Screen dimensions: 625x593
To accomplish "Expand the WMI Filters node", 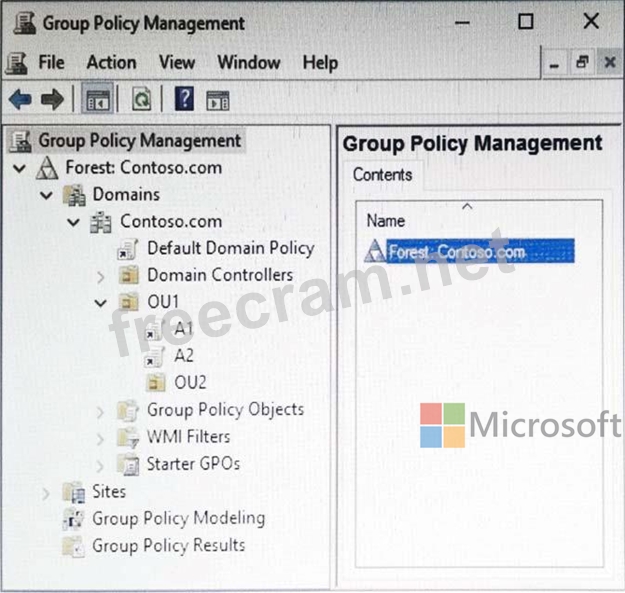I will tap(100, 439).
